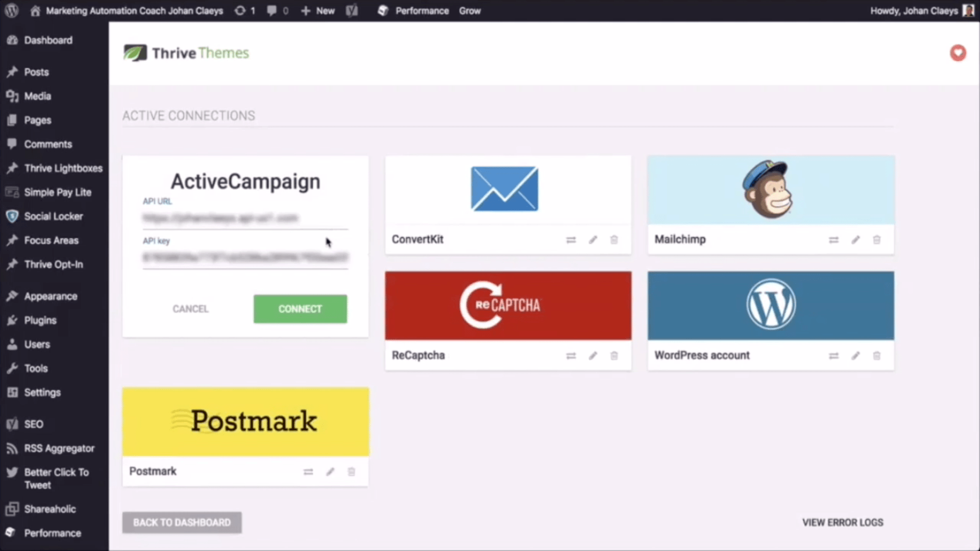The image size is (980, 551).
Task: Click the heart icon in Thrive header
Action: 958,53
